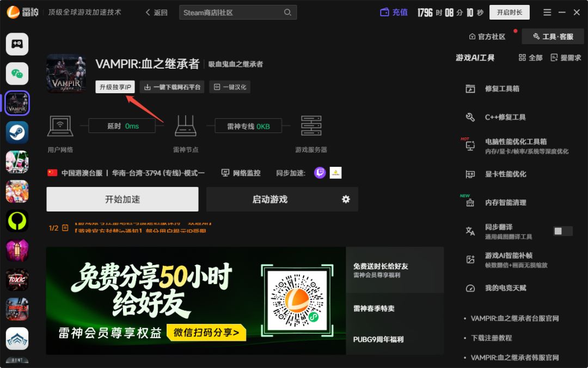Open the 工具·客服 tab
588x368 pixels.
click(553, 37)
